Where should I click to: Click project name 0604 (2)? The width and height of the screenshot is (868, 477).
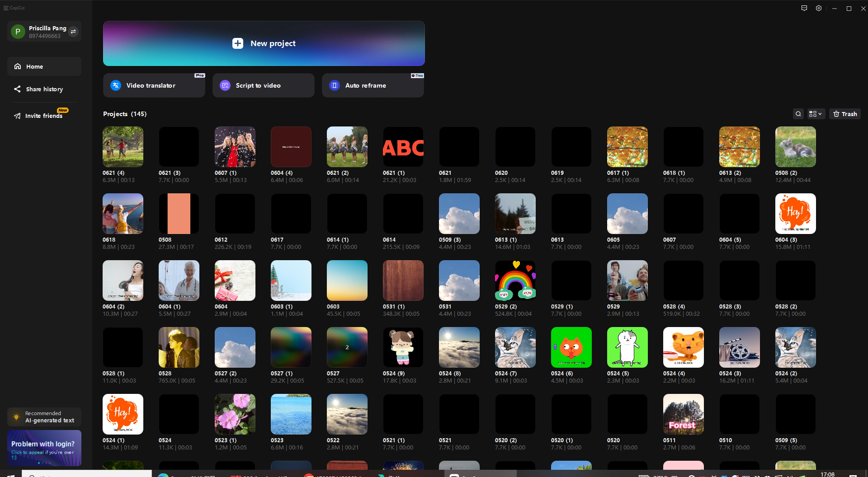click(113, 307)
